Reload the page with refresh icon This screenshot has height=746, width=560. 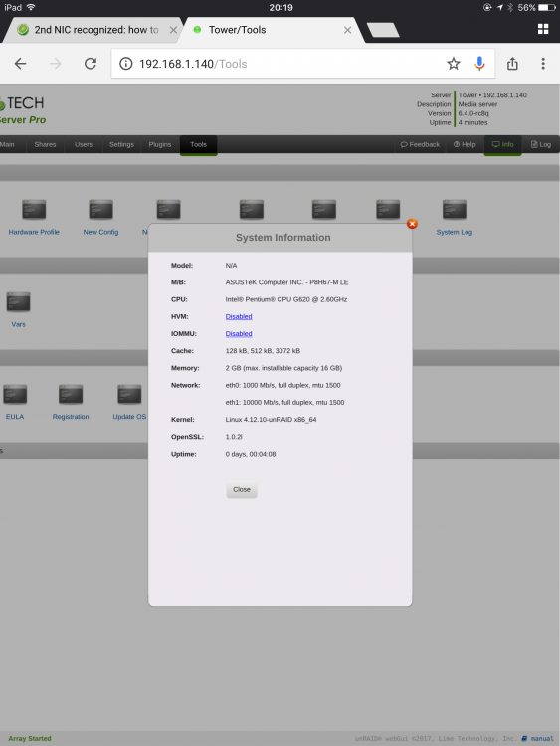91,64
